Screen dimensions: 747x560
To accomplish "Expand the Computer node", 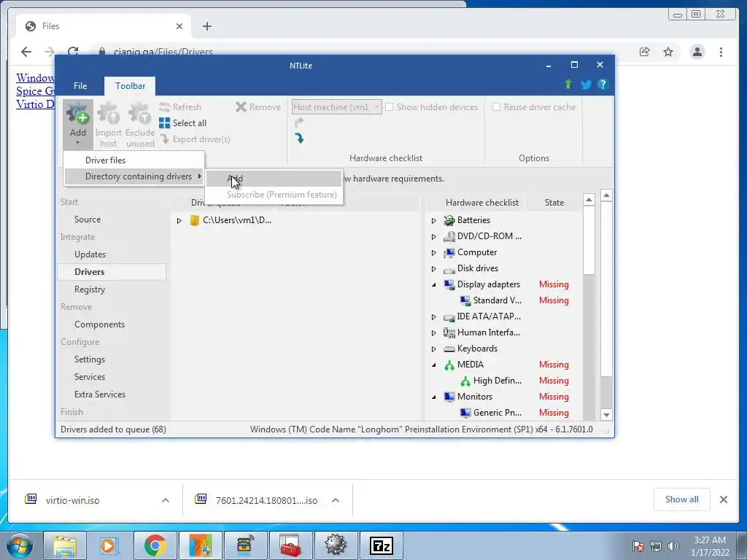I will pos(433,252).
